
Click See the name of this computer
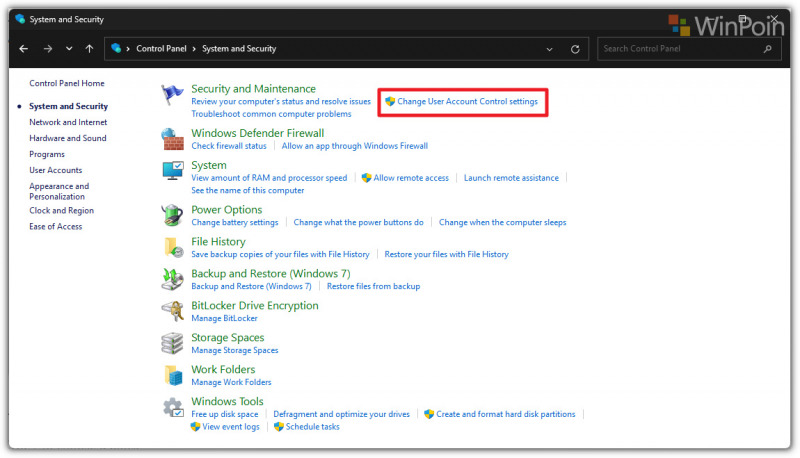(x=248, y=190)
